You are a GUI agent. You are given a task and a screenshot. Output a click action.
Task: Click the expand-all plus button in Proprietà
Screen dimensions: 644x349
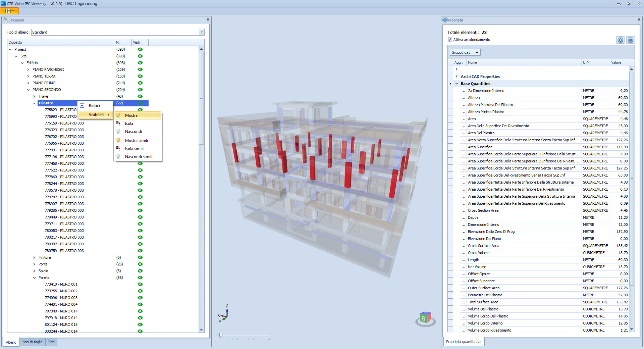(621, 40)
